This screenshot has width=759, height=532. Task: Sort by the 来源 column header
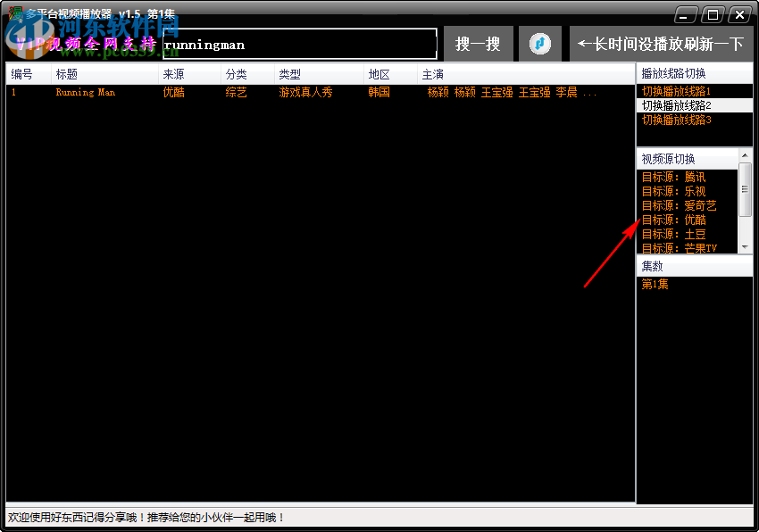coord(189,74)
